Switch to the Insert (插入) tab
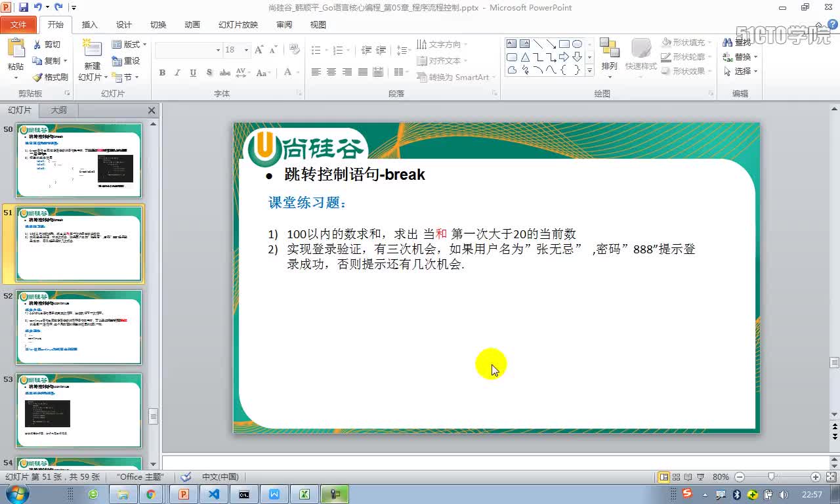The image size is (840, 504). [x=89, y=25]
